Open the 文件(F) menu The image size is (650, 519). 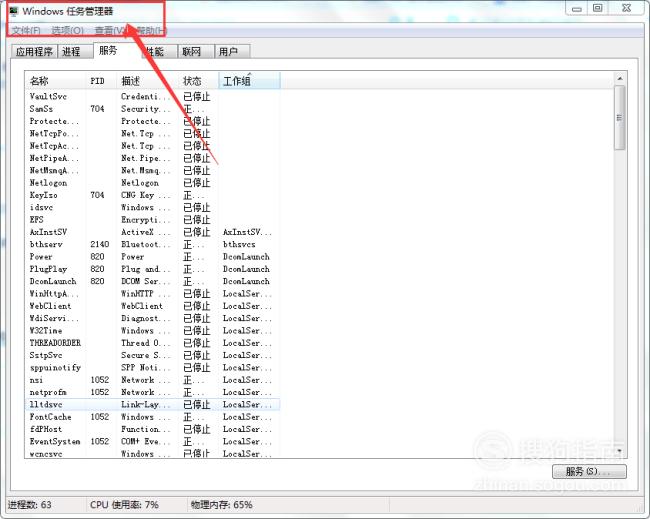click(x=26, y=30)
